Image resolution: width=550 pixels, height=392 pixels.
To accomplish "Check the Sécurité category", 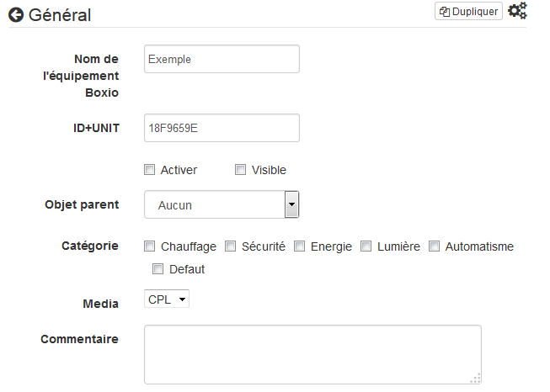I will [230, 246].
